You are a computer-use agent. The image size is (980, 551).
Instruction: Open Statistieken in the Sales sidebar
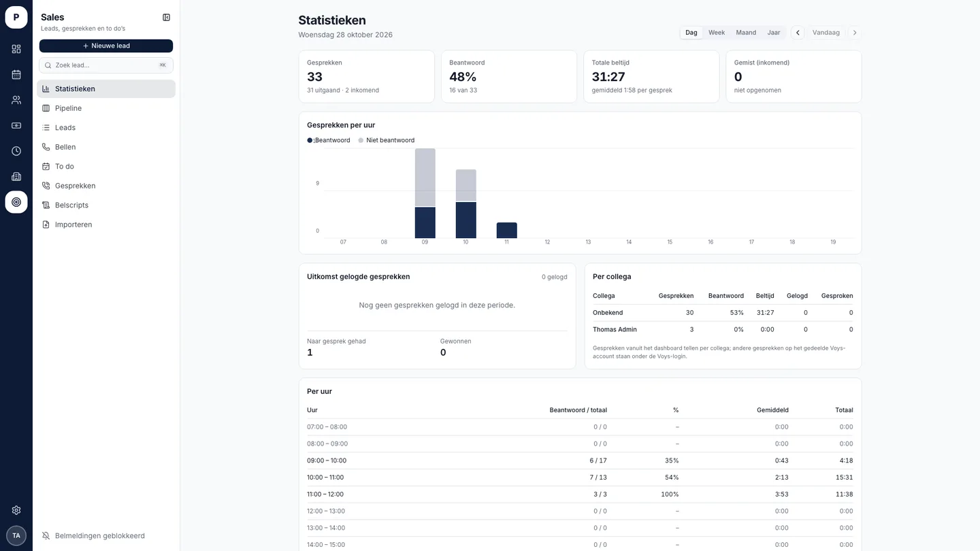106,88
